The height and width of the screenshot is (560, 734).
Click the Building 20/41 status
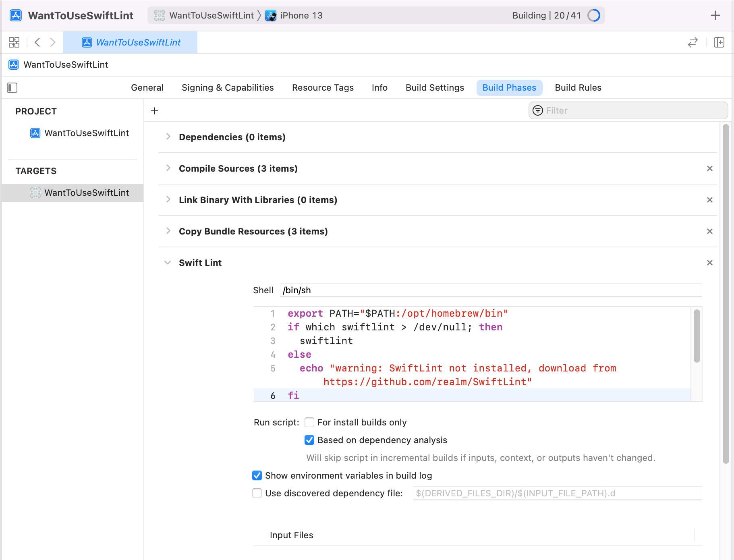pyautogui.click(x=547, y=15)
